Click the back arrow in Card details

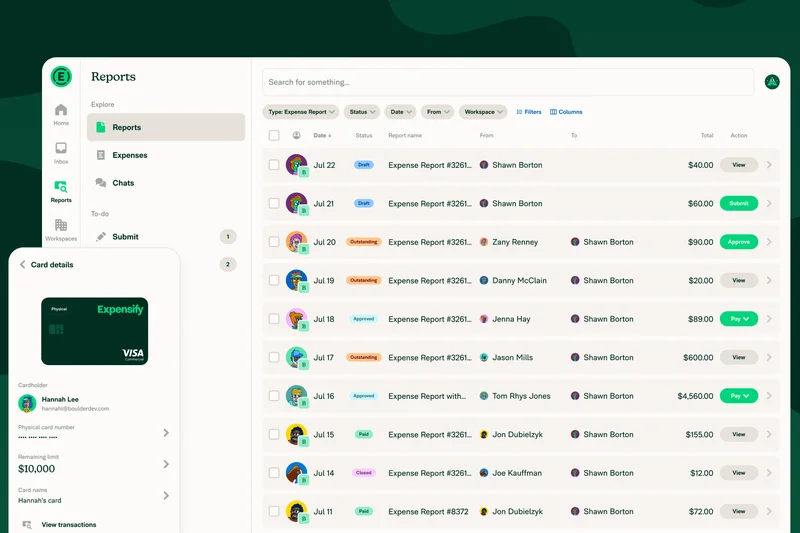pyautogui.click(x=23, y=265)
